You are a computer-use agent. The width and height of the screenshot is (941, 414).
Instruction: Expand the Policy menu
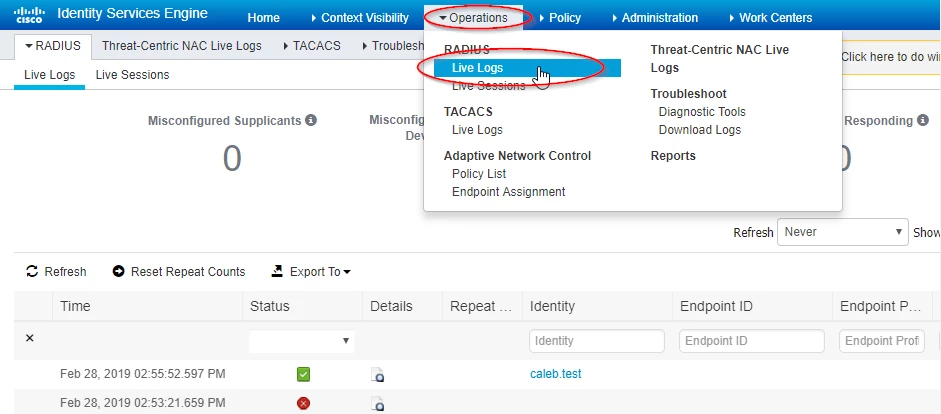point(560,17)
